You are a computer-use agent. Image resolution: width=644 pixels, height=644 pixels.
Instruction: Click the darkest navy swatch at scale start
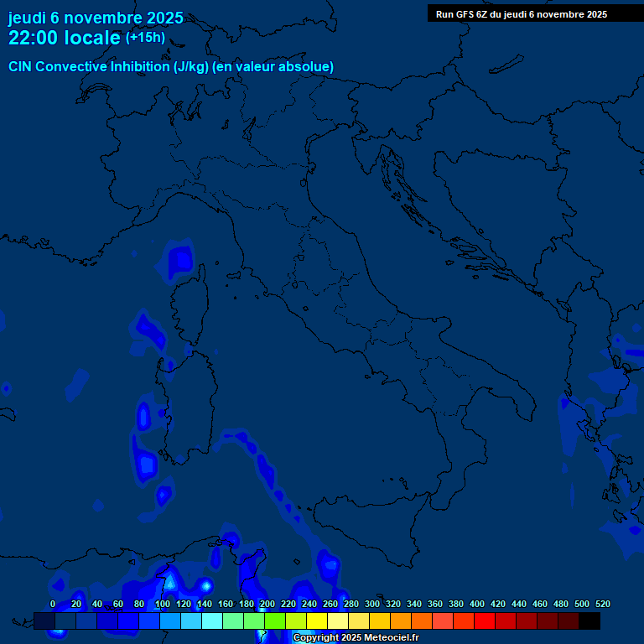pos(44,621)
